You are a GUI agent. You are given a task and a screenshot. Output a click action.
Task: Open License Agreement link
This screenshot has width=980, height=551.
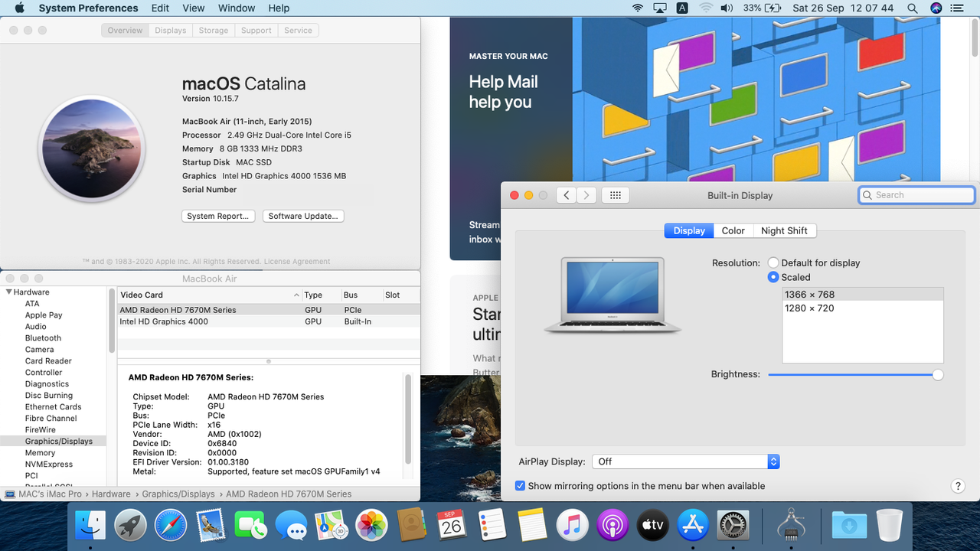[x=297, y=262]
